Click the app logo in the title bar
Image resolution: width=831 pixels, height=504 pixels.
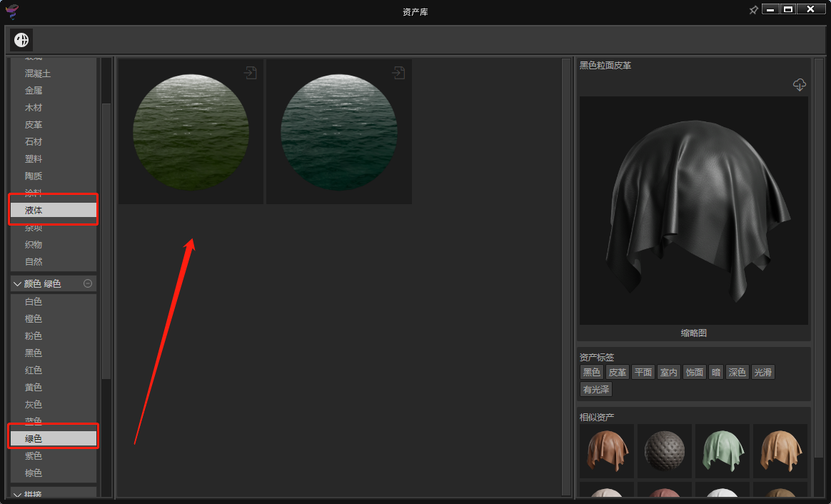[11, 11]
